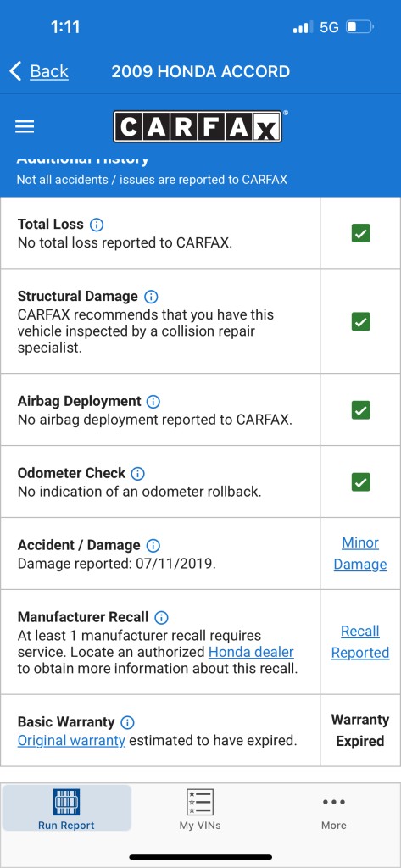Click the Airbag Deployment green checkmark
Image resolution: width=401 pixels, height=868 pixels.
tap(360, 410)
